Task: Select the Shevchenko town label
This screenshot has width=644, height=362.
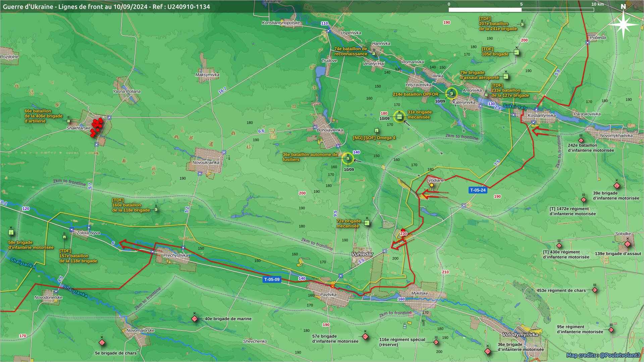Action: [x=255, y=342]
